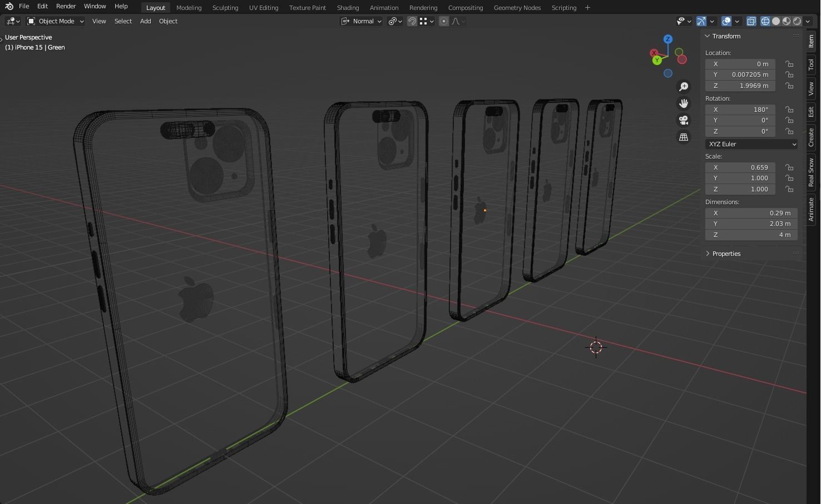The width and height of the screenshot is (821, 504).
Task: Click the red X axis on the gizmo
Action: (x=654, y=53)
